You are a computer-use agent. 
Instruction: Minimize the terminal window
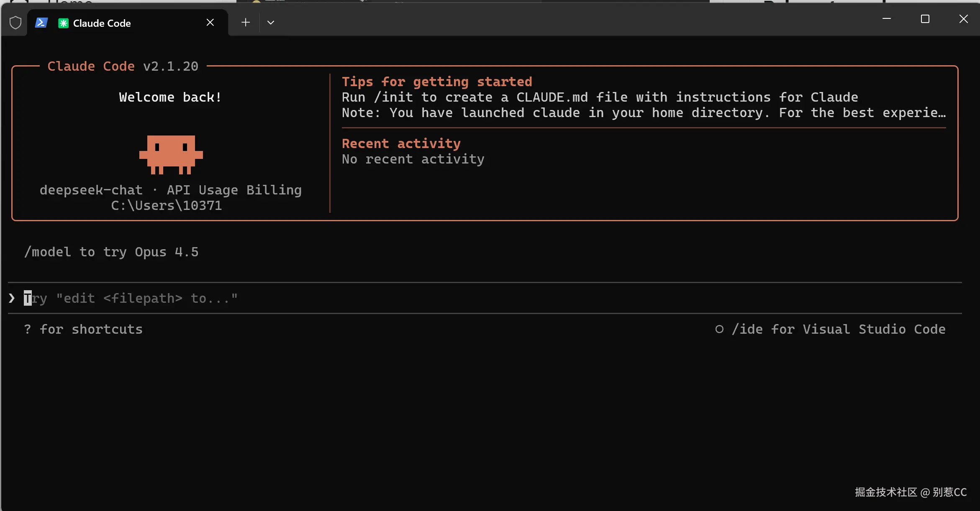point(886,19)
